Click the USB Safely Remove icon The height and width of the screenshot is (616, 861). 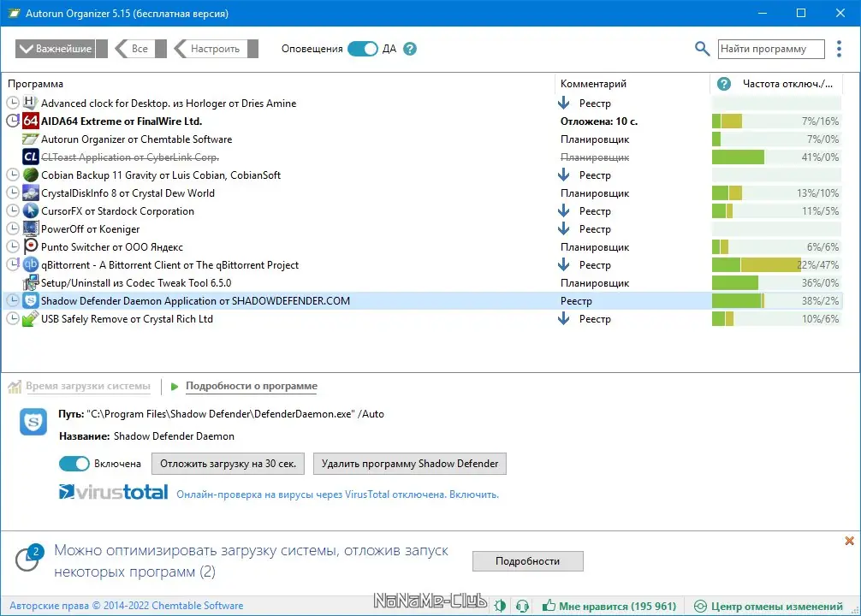(x=31, y=319)
